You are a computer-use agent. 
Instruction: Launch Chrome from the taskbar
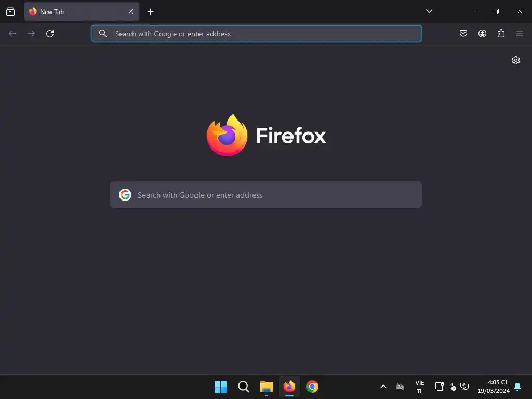coord(312,387)
